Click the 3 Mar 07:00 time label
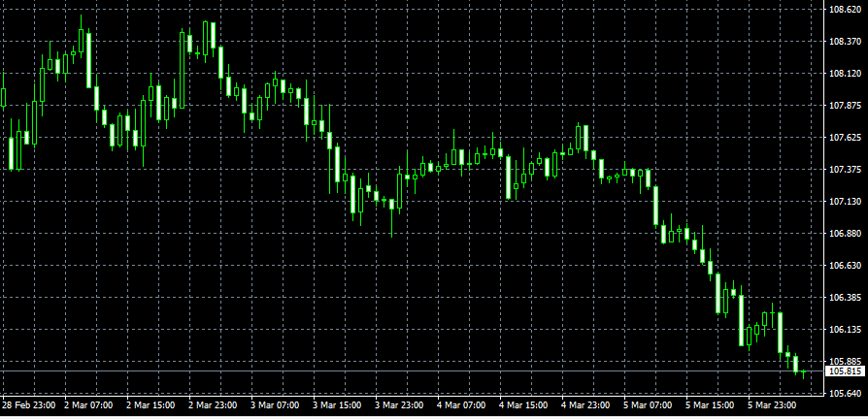Screen dimensions: 868x419 click(275, 405)
